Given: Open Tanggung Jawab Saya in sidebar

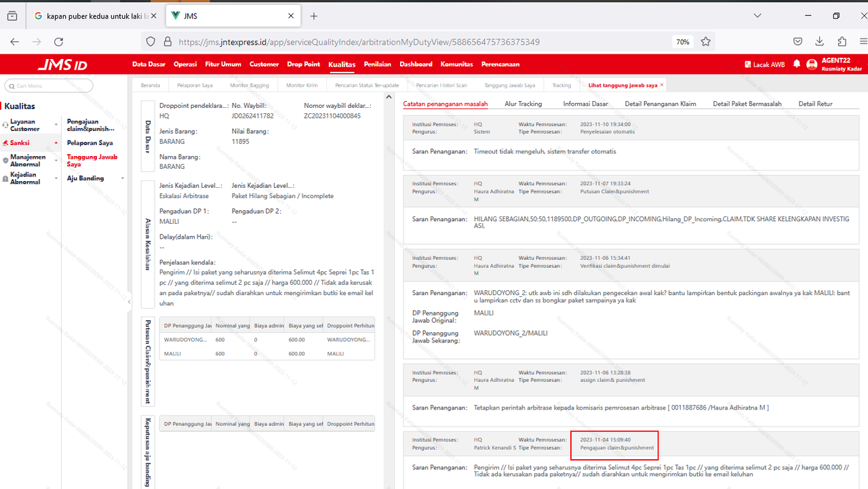Looking at the screenshot, I should pos(92,161).
